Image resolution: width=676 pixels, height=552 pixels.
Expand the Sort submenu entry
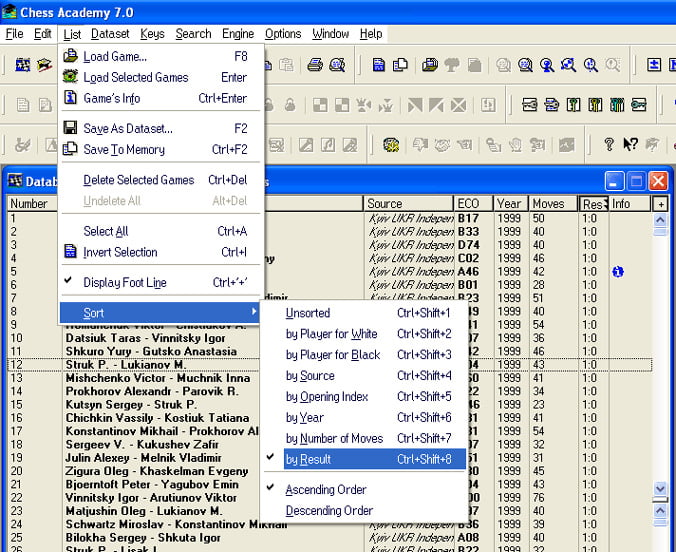(x=160, y=313)
